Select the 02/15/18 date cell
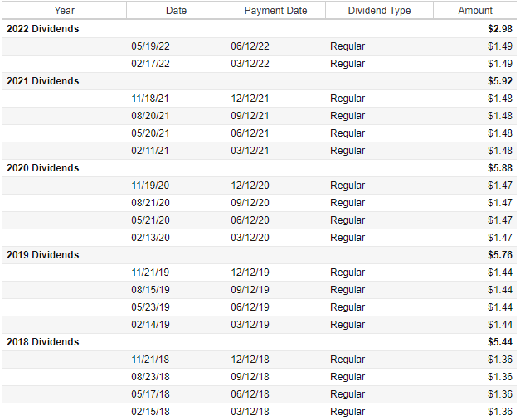 point(150,412)
